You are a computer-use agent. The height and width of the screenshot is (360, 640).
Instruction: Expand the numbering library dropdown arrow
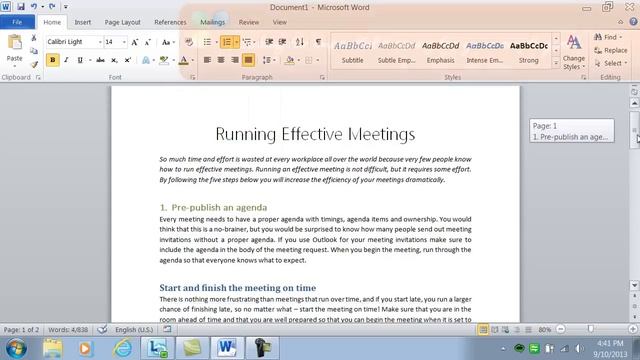pos(236,42)
